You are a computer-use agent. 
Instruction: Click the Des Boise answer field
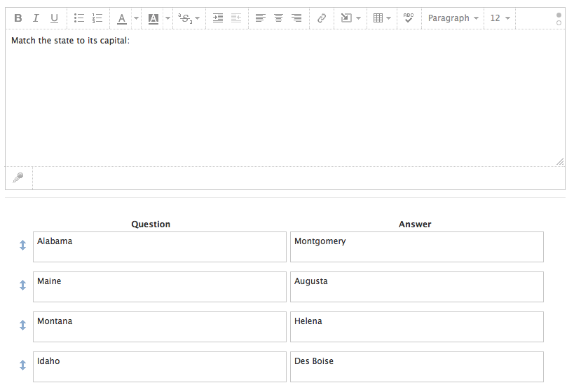[x=416, y=366]
